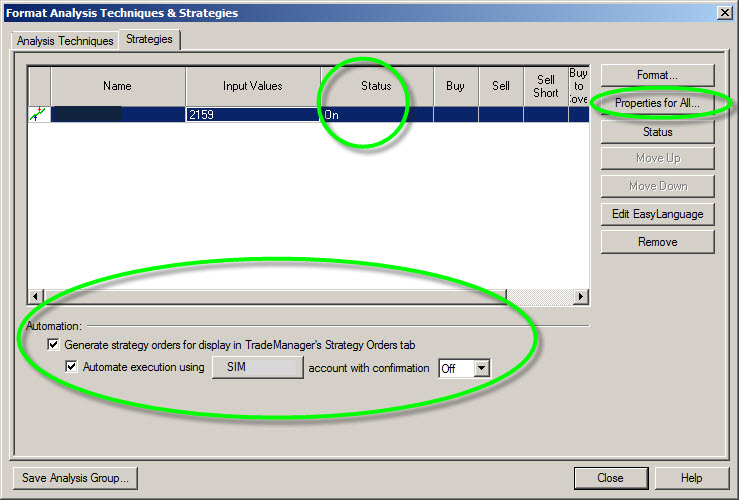The image size is (739, 500).
Task: Click the On status cell
Action: (x=377, y=115)
